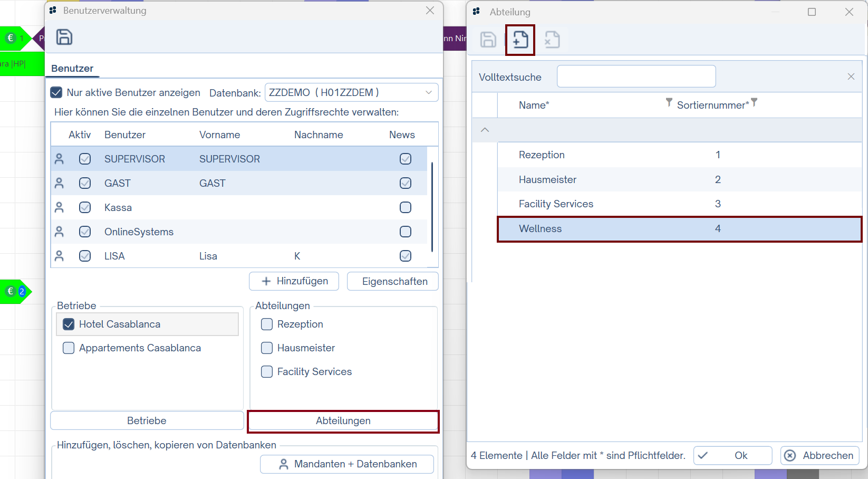868x479 pixels.
Task: Check the Appartements Casablanca checkbox
Action: point(69,348)
